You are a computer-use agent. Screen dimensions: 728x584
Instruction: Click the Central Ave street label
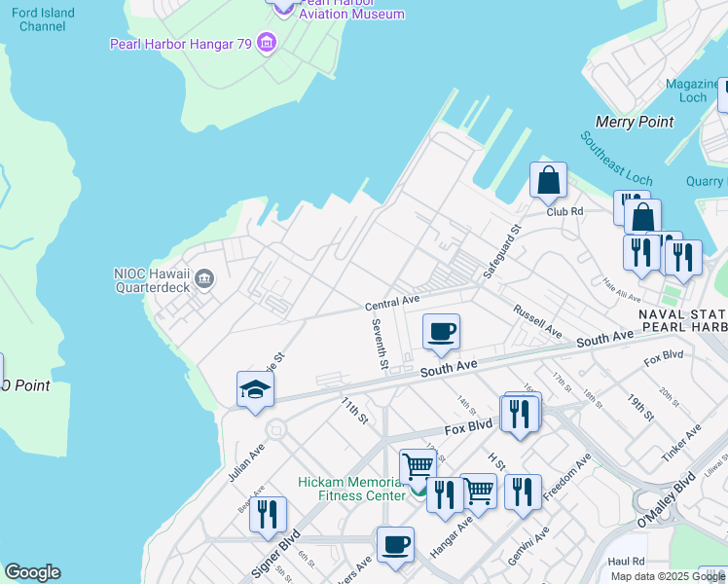pyautogui.click(x=392, y=303)
